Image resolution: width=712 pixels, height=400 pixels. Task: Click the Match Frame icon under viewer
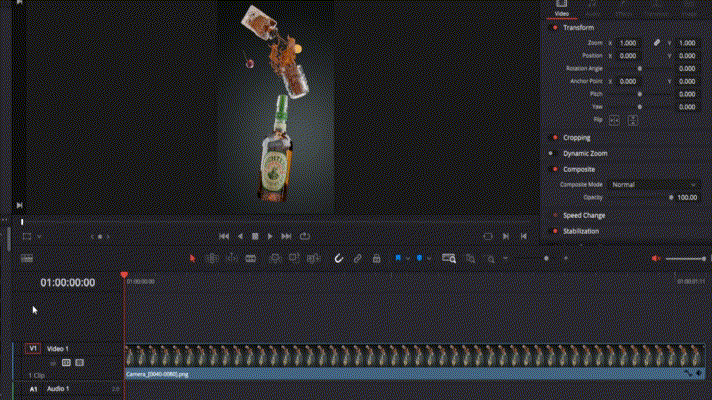click(488, 236)
